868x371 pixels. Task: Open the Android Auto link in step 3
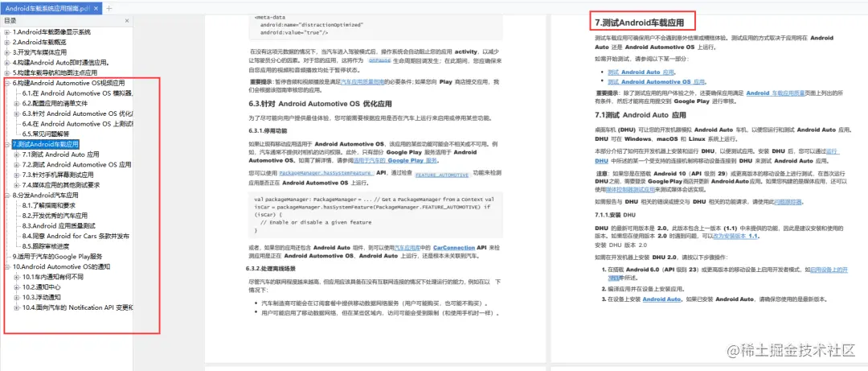661,299
